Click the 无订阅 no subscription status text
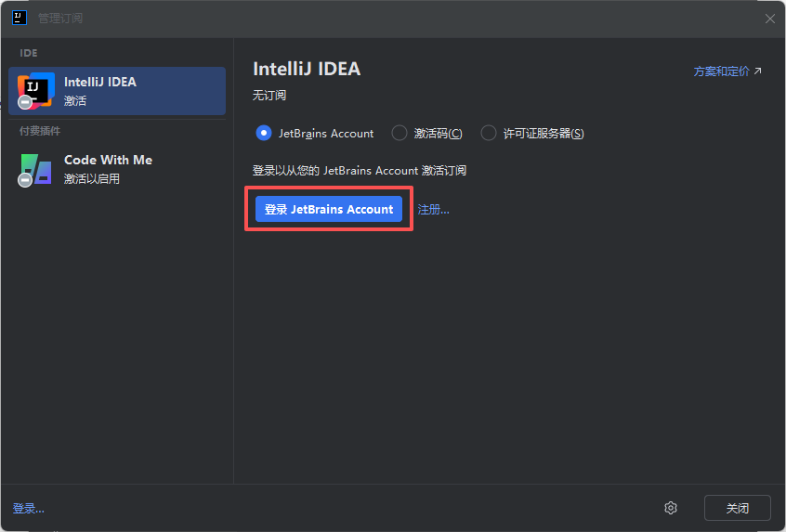Viewport: 786px width, 532px height. (x=269, y=96)
